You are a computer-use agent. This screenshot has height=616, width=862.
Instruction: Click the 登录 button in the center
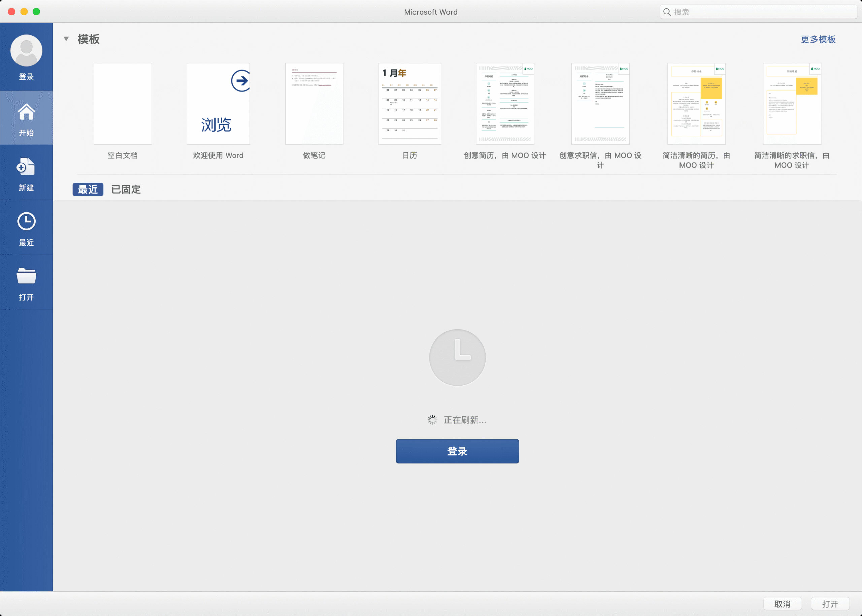(457, 451)
